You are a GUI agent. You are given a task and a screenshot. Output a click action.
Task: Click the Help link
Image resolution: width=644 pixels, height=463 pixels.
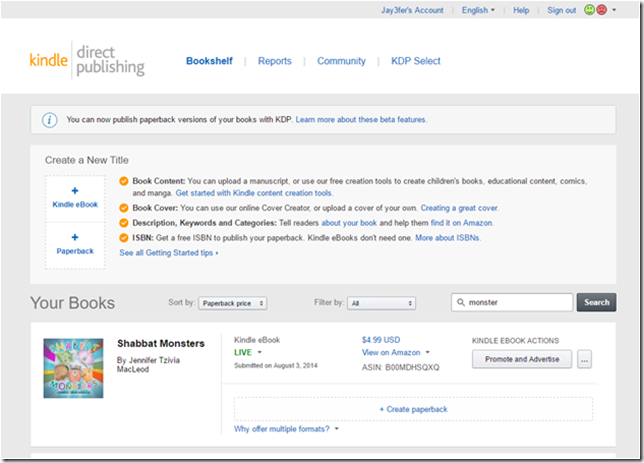(521, 10)
